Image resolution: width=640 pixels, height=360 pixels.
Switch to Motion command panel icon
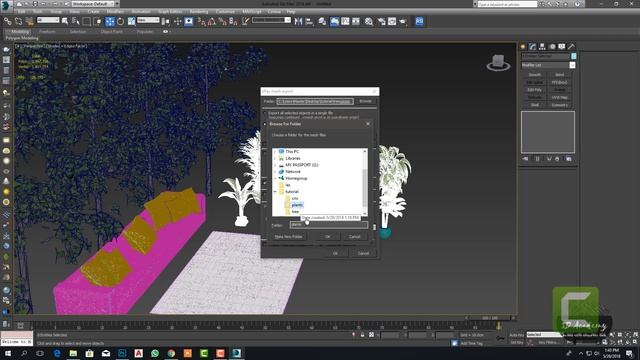pos(552,47)
